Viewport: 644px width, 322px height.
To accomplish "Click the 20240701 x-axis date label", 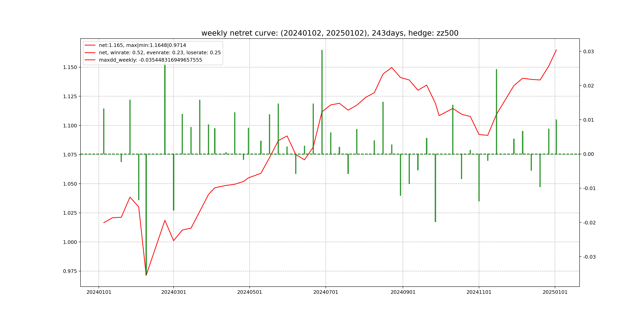I will [x=326, y=292].
